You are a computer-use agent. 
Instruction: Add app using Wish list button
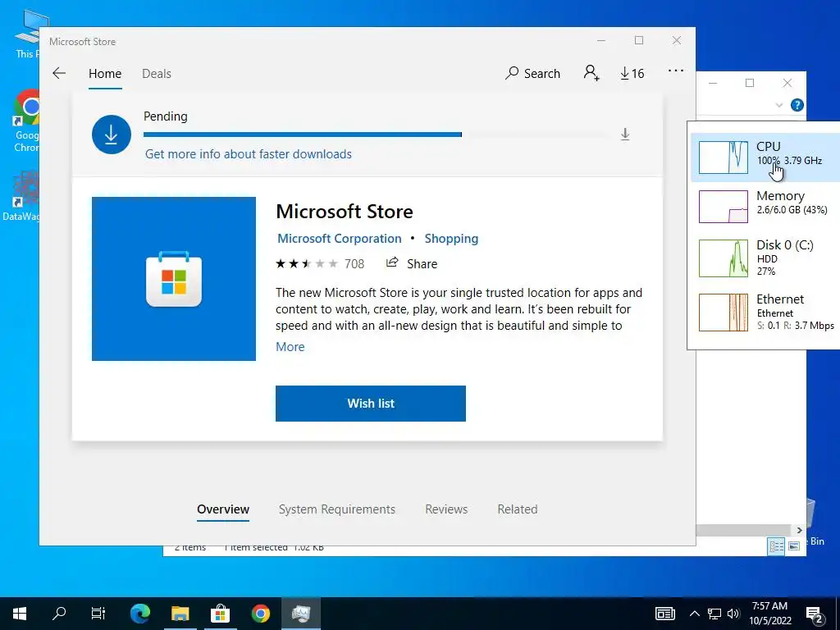click(371, 404)
